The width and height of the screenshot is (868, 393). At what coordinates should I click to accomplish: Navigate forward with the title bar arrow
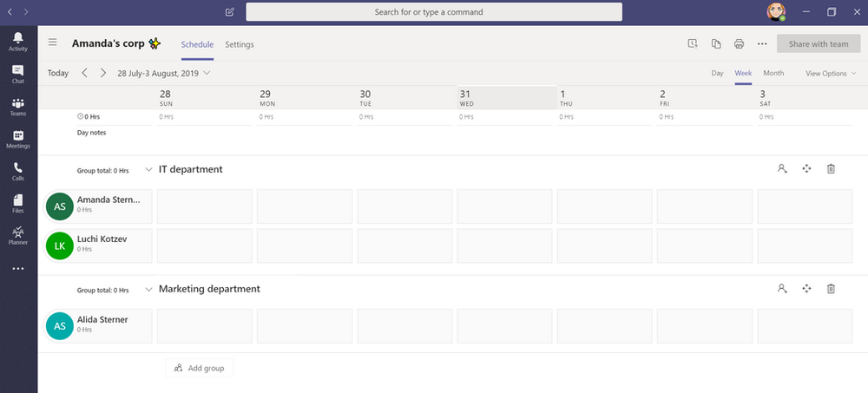(26, 11)
